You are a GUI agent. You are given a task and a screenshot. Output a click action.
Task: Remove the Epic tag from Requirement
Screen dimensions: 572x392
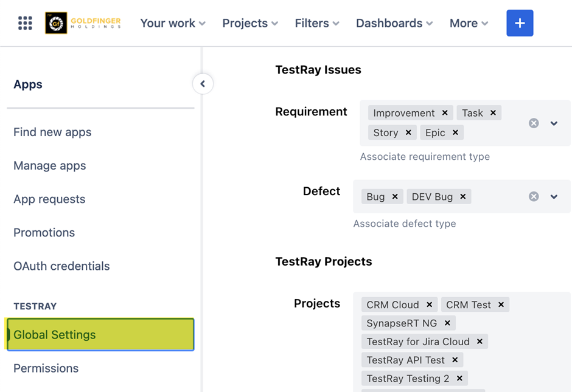click(x=455, y=132)
